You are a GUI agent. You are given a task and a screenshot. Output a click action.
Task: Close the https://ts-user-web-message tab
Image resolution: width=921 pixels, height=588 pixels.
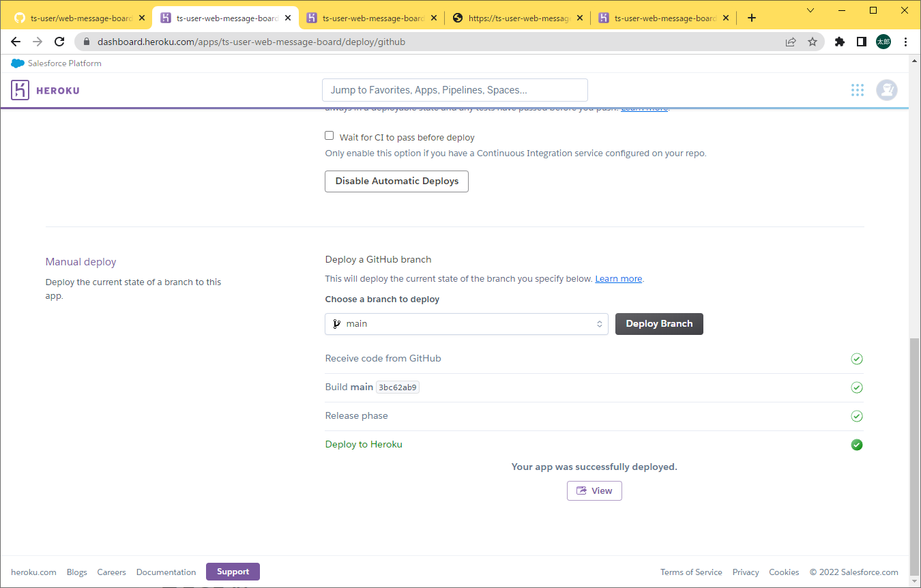click(x=580, y=18)
